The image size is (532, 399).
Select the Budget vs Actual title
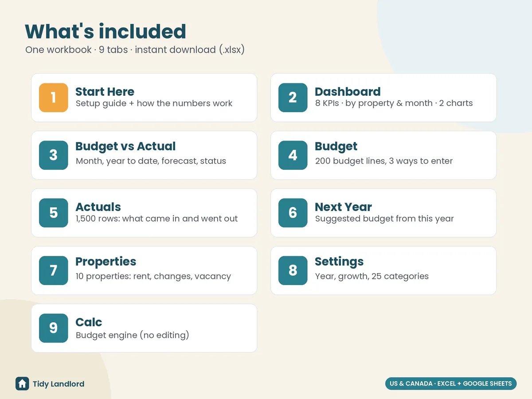click(x=125, y=147)
